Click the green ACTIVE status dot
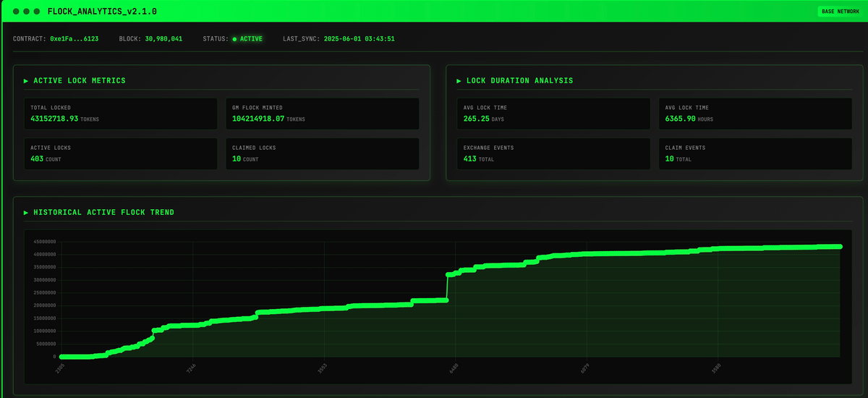Image resolution: width=868 pixels, height=398 pixels. coord(234,38)
